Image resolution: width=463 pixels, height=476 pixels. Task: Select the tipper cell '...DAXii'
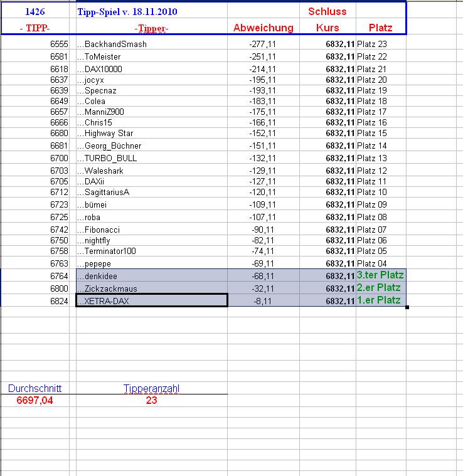pos(151,181)
